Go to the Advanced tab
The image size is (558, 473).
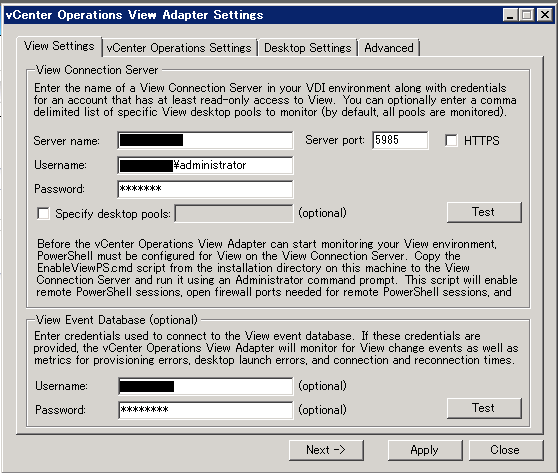(389, 48)
